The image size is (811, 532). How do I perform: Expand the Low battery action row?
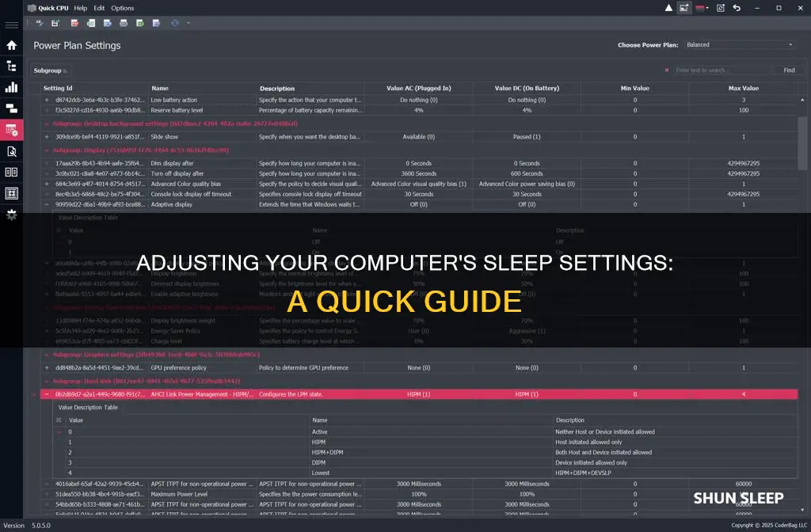(x=47, y=100)
